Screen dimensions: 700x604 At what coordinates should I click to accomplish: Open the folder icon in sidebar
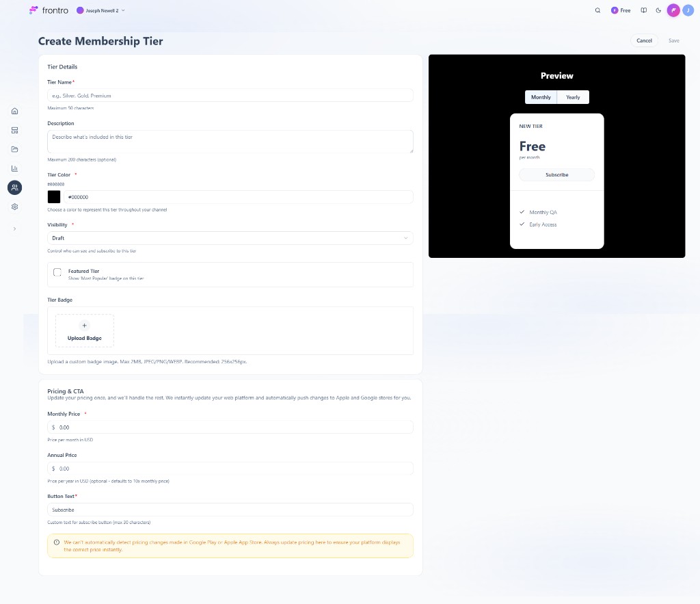pos(14,149)
